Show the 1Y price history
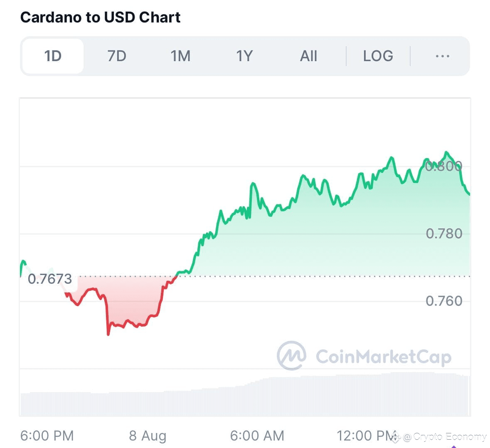Viewport: 490px width, 448px height. point(244,56)
